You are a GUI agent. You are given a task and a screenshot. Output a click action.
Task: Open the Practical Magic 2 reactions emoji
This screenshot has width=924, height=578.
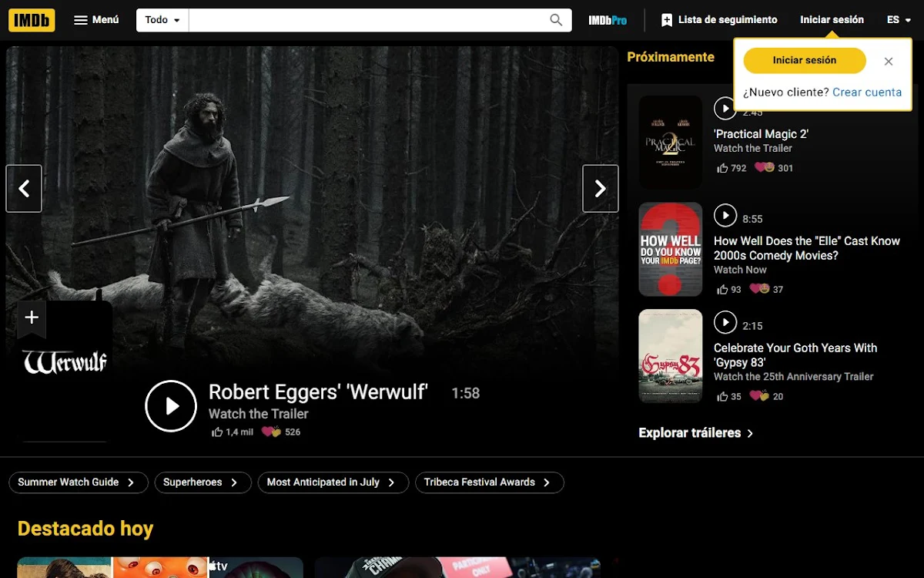[764, 167]
